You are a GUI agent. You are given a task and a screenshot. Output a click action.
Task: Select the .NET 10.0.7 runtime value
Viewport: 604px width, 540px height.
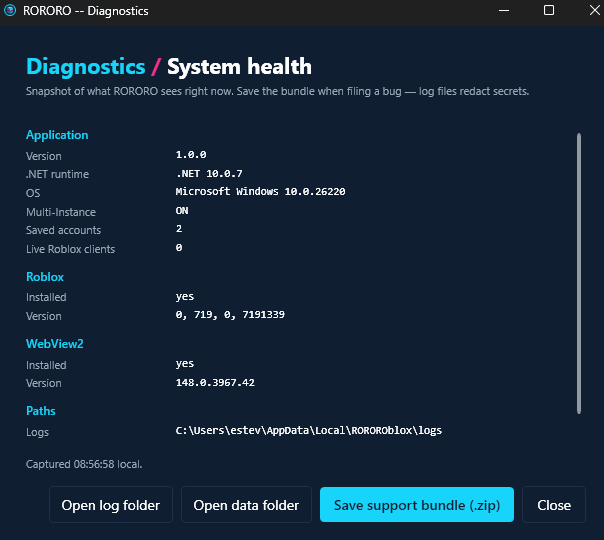click(x=209, y=174)
